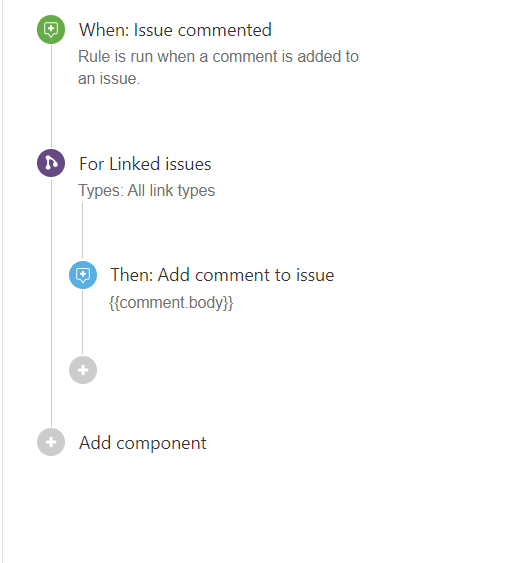Select the 'For Linked issues' branch heading

(145, 164)
